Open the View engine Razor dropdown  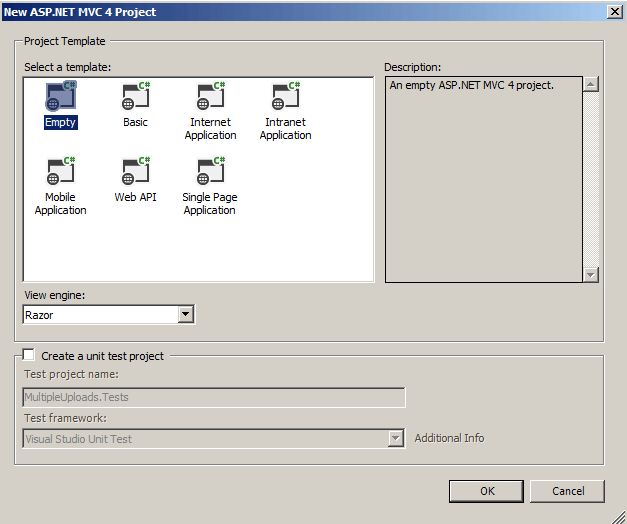tap(109, 314)
